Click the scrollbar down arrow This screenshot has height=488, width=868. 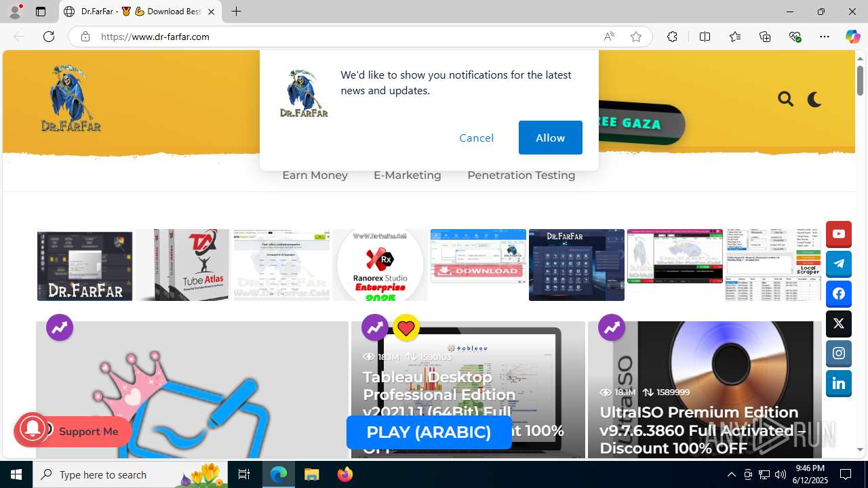[860, 449]
